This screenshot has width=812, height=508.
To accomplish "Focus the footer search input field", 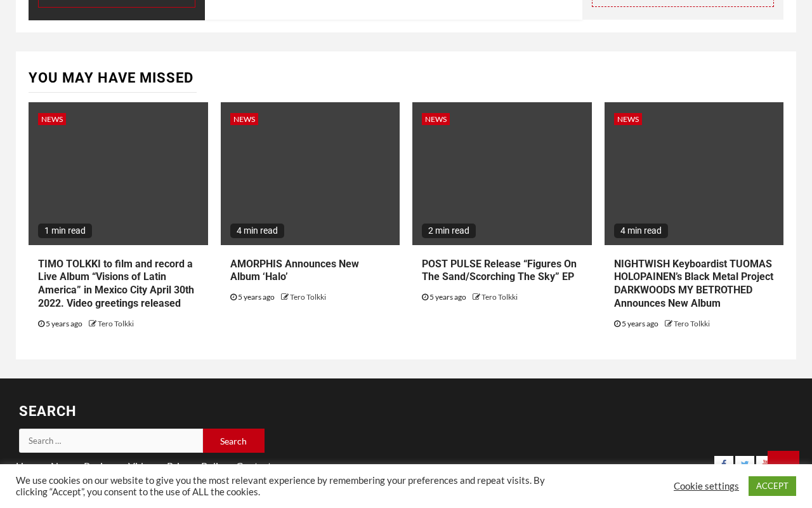I will coord(111,441).
